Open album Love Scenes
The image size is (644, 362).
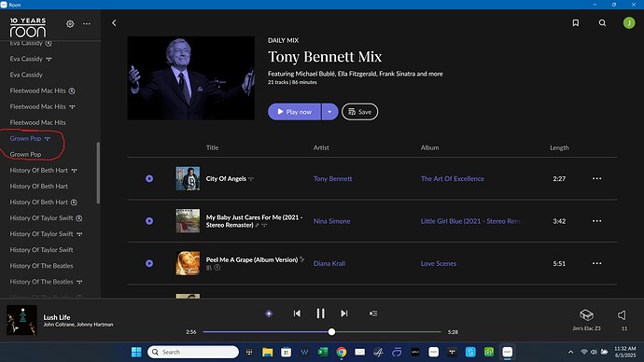(439, 263)
